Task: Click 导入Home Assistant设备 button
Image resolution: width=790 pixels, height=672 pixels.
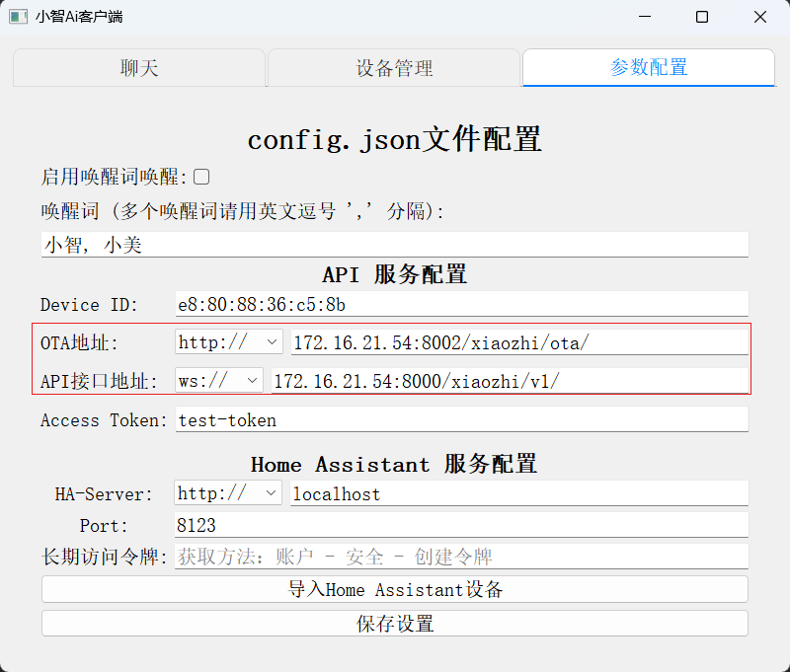Action: pos(395,589)
